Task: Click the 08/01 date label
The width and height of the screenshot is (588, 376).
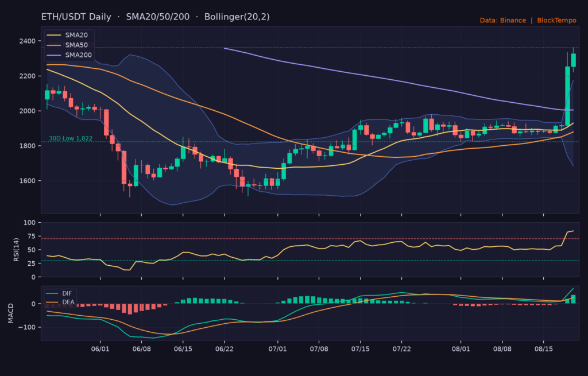Action: coord(461,349)
